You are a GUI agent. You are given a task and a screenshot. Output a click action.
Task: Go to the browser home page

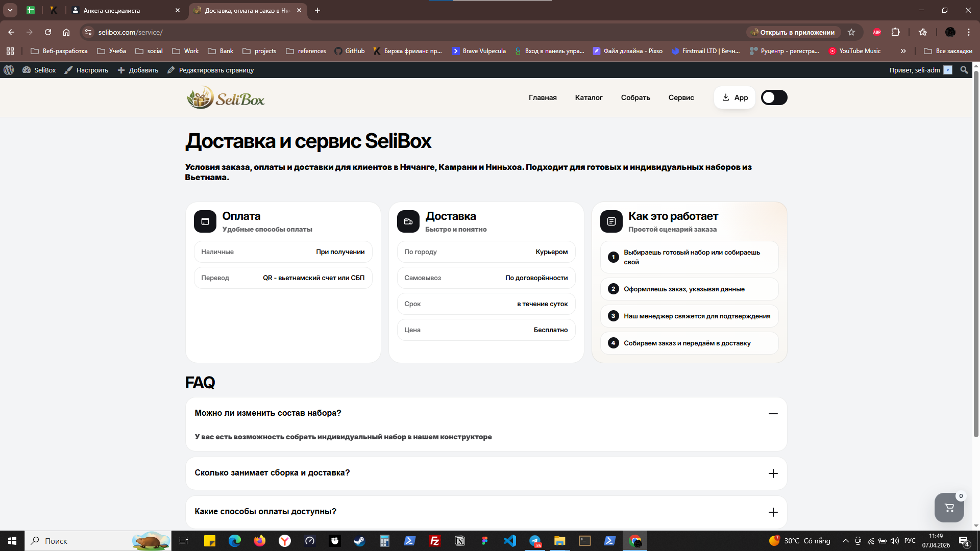point(66,32)
